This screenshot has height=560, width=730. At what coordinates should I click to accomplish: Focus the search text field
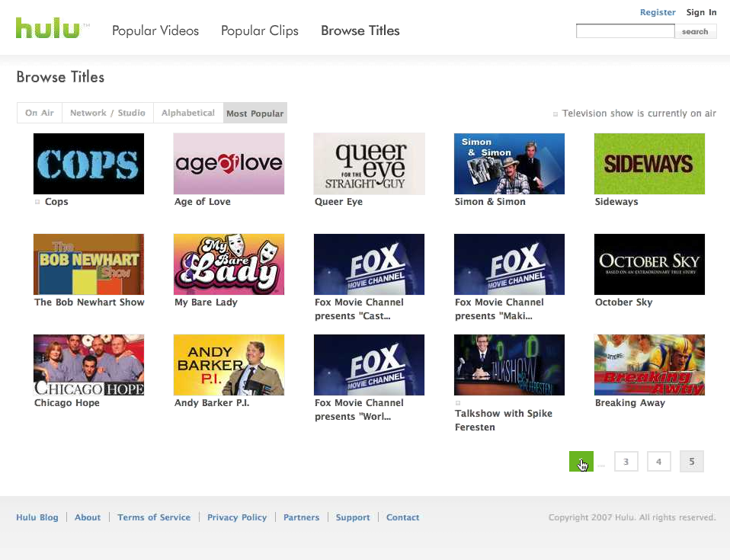[625, 31]
